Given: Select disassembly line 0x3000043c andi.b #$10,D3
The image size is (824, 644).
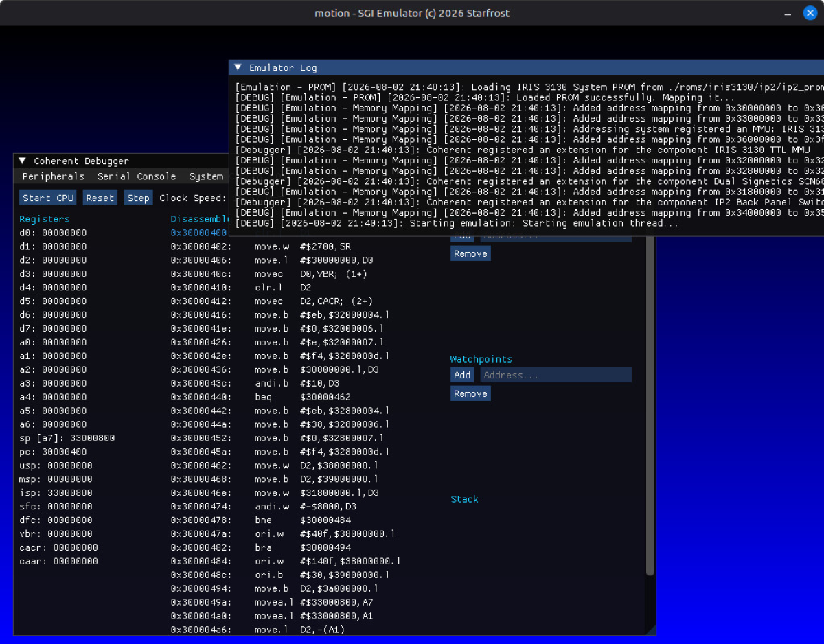Looking at the screenshot, I should pyautogui.click(x=255, y=384).
